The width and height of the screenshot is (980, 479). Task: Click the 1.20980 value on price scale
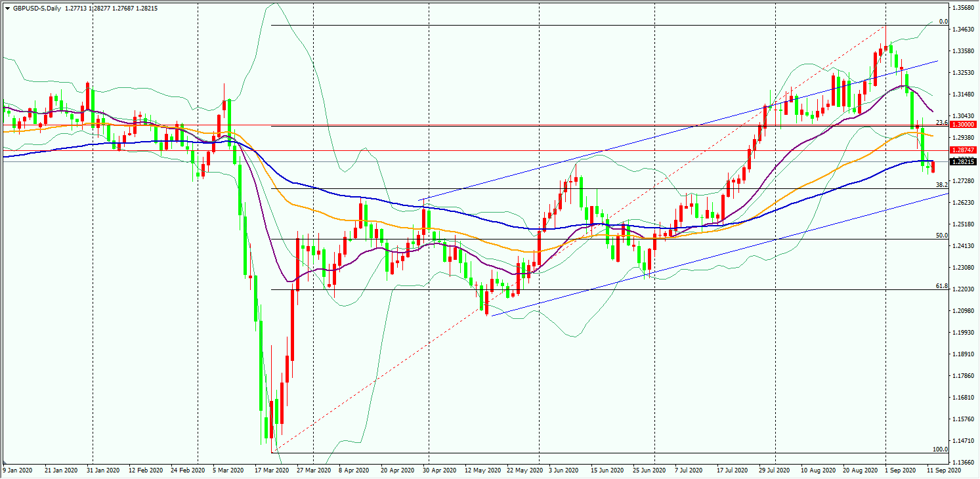[x=963, y=311]
